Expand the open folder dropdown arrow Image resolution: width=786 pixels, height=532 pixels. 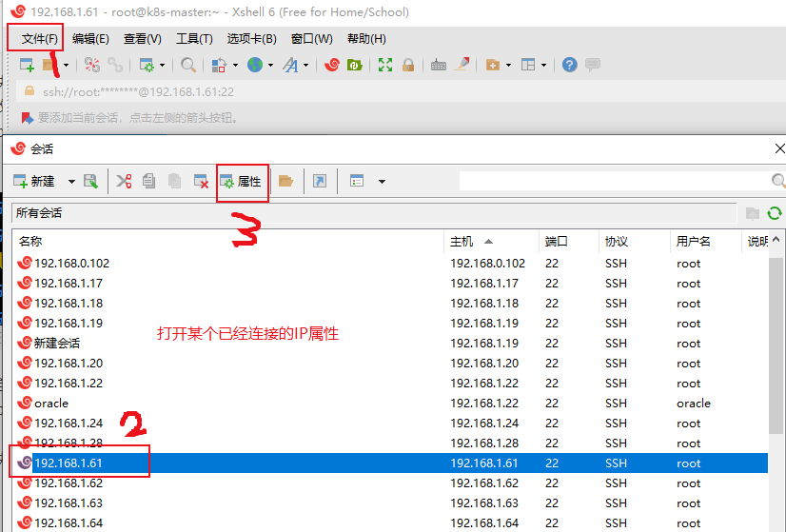click(x=67, y=65)
